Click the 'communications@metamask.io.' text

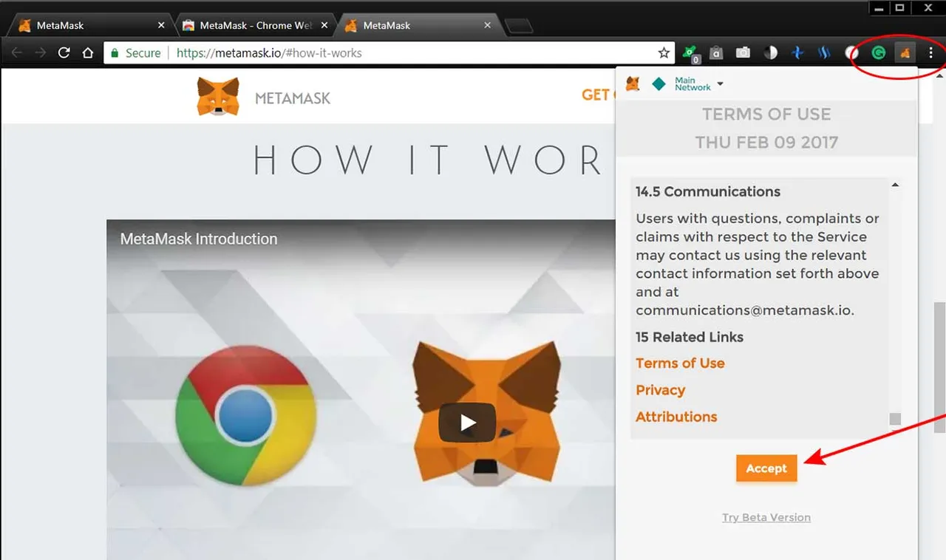point(745,310)
